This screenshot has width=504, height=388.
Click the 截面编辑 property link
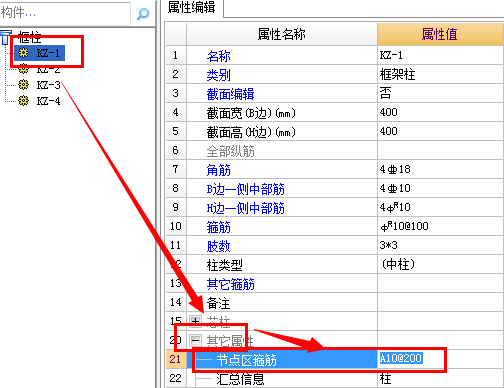(230, 94)
